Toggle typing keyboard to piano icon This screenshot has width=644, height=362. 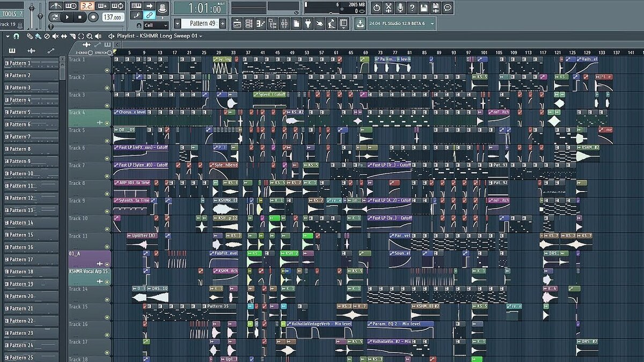(136, 6)
